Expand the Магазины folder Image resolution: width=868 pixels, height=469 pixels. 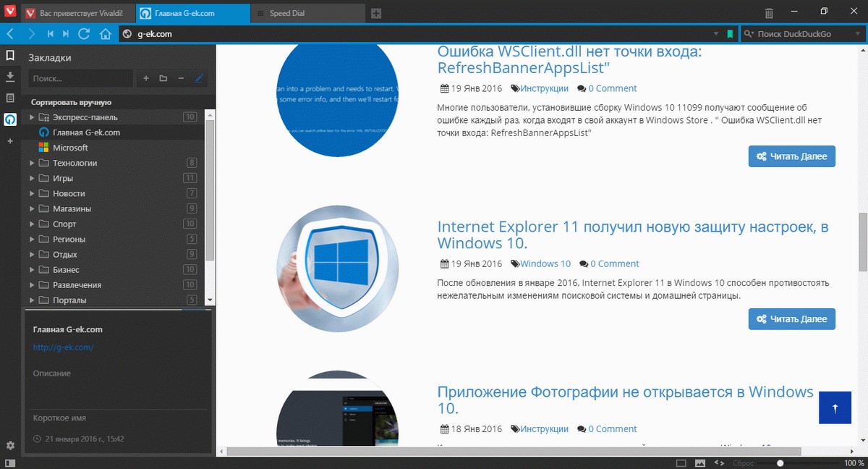(32, 208)
